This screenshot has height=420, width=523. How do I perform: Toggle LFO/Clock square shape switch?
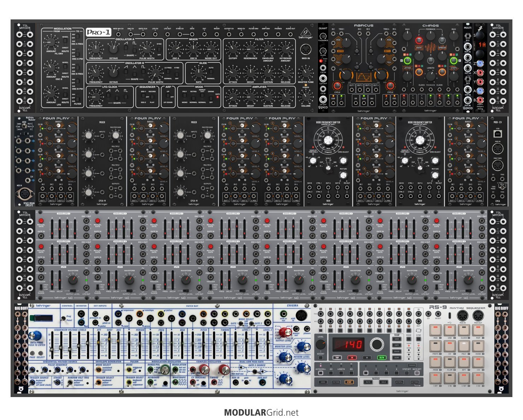(x=126, y=97)
